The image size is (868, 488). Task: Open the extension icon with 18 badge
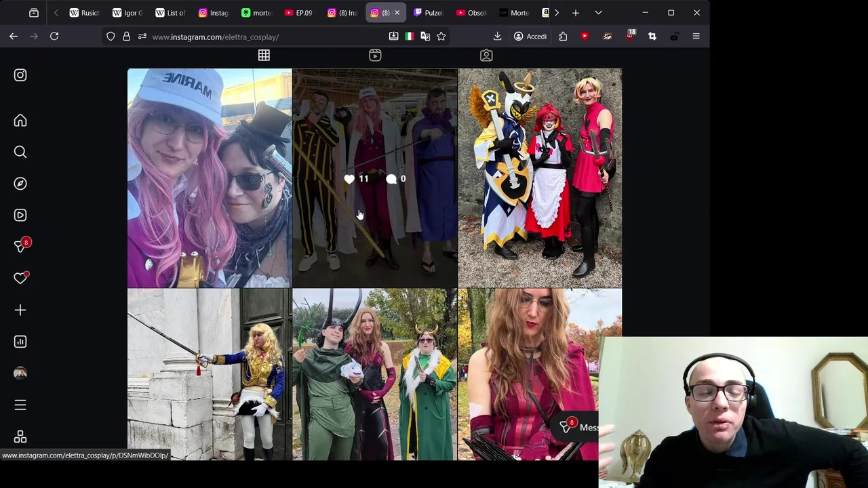630,35
